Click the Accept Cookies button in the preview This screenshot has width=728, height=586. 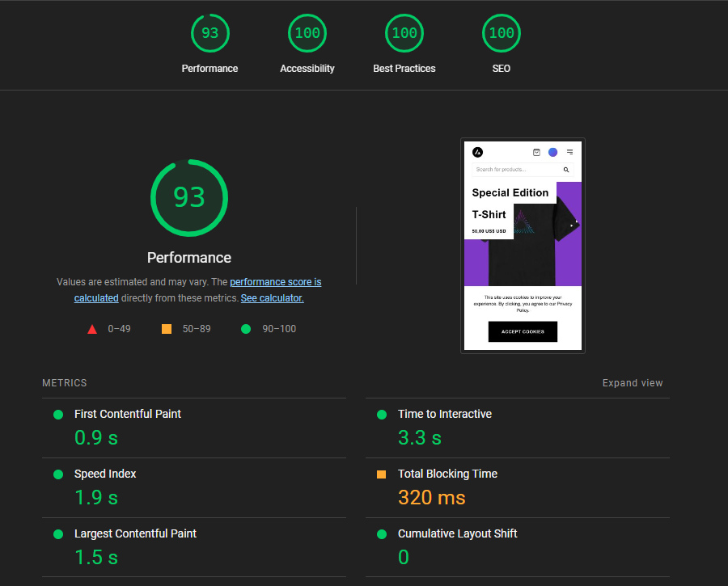[x=523, y=331]
